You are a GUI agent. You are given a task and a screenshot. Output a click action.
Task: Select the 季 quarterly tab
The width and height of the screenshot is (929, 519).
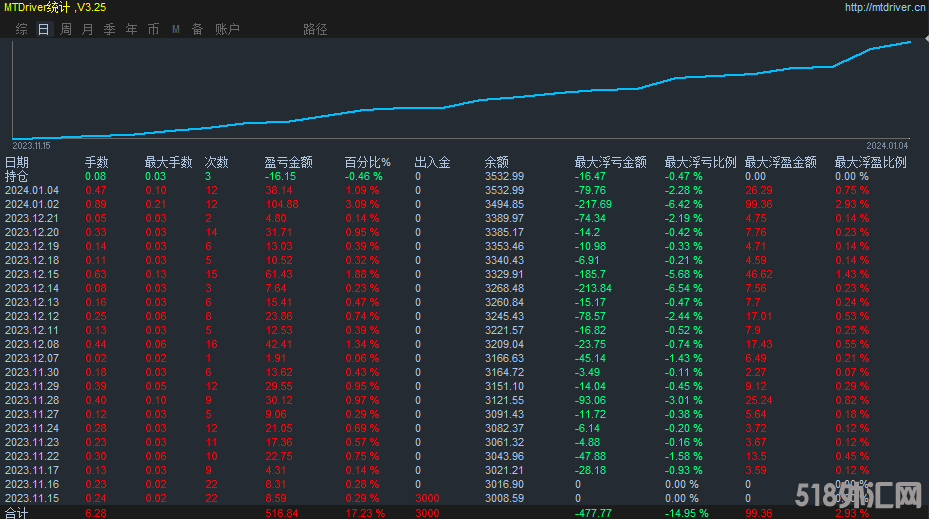(x=109, y=29)
